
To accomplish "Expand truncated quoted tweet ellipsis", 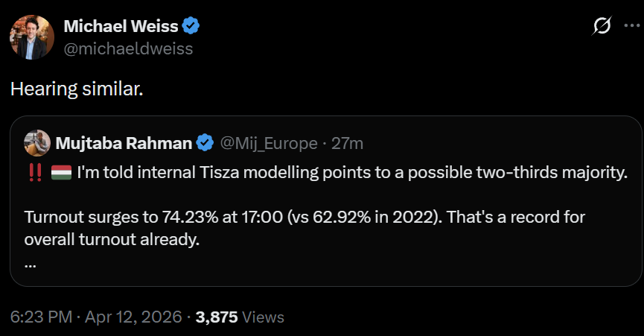I will 30,264.
